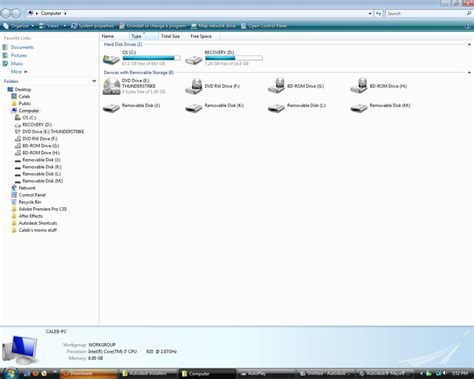This screenshot has width=474, height=379.
Task: Click the taskbar clock
Action: 459,373
